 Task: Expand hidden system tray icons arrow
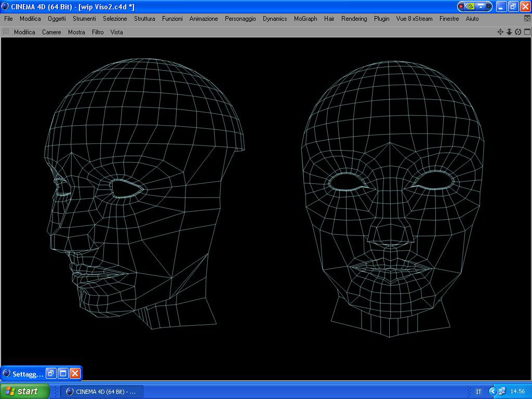click(493, 392)
